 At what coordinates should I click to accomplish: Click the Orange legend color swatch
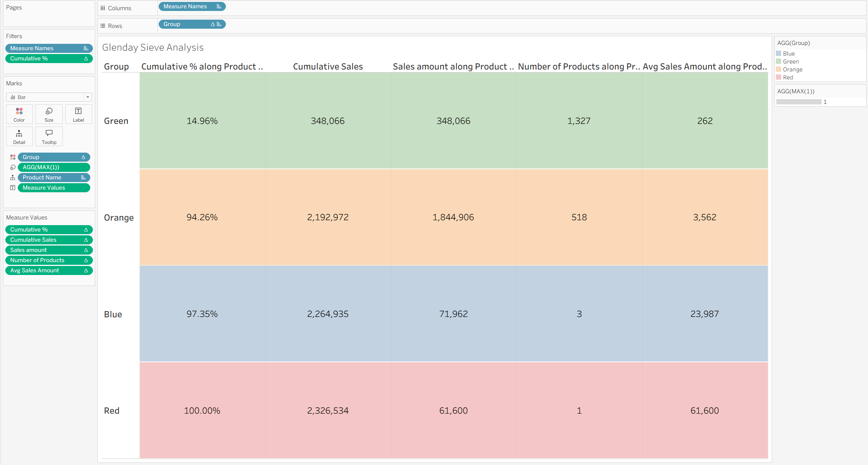(778, 70)
